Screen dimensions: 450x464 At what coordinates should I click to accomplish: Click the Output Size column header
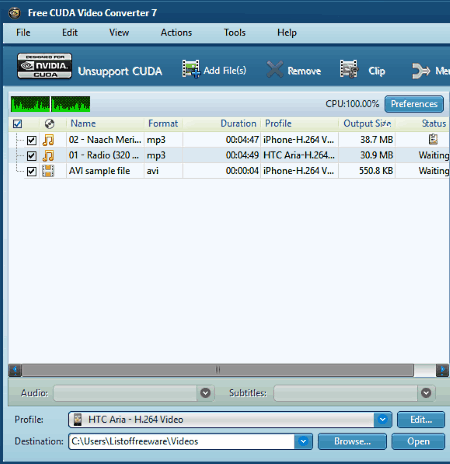pos(367,124)
